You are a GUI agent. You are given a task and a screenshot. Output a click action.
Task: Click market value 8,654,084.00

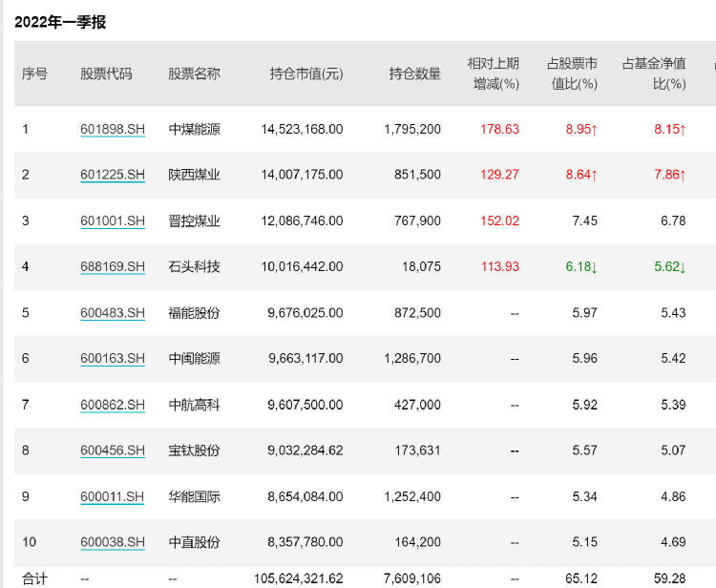305,496
